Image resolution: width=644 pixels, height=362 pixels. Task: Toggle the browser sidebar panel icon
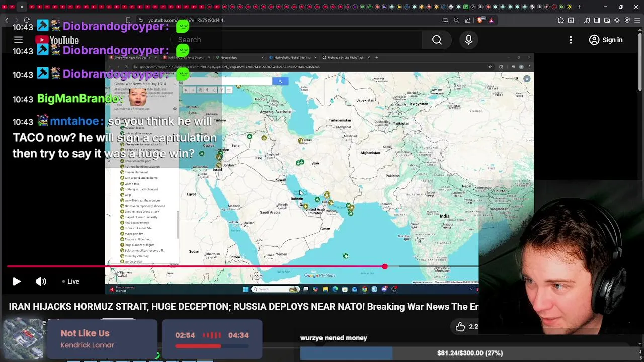point(597,20)
